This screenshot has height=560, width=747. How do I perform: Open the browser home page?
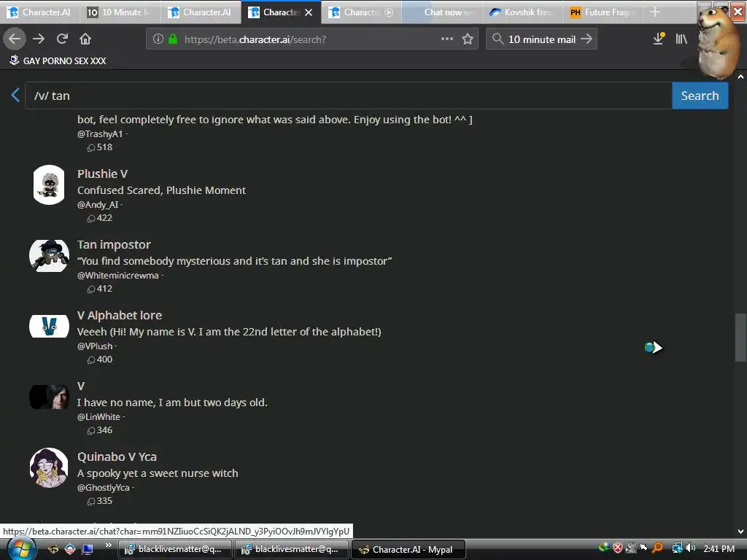click(85, 39)
